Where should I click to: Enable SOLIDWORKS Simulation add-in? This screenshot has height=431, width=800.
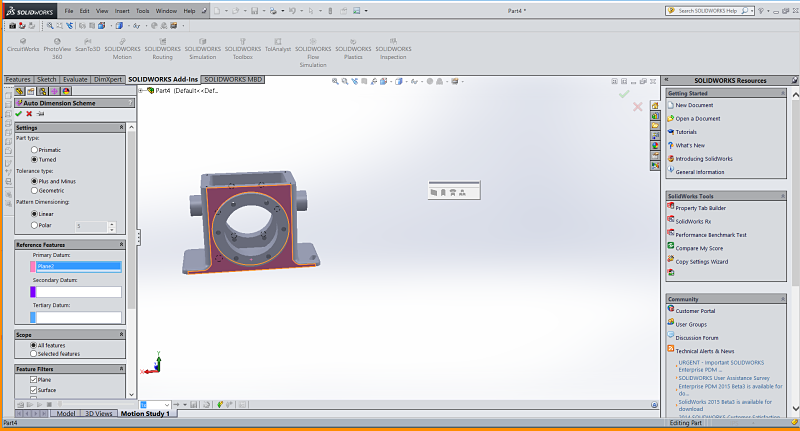203,48
